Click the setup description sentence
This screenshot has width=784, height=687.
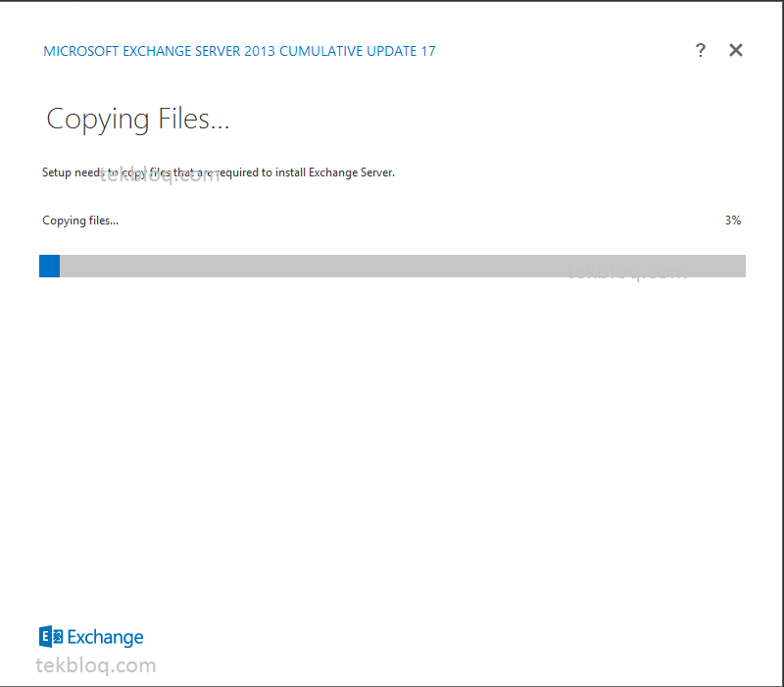click(219, 172)
